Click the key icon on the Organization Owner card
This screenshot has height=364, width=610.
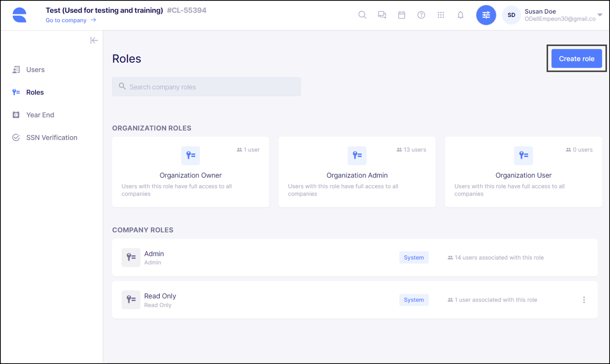point(190,156)
